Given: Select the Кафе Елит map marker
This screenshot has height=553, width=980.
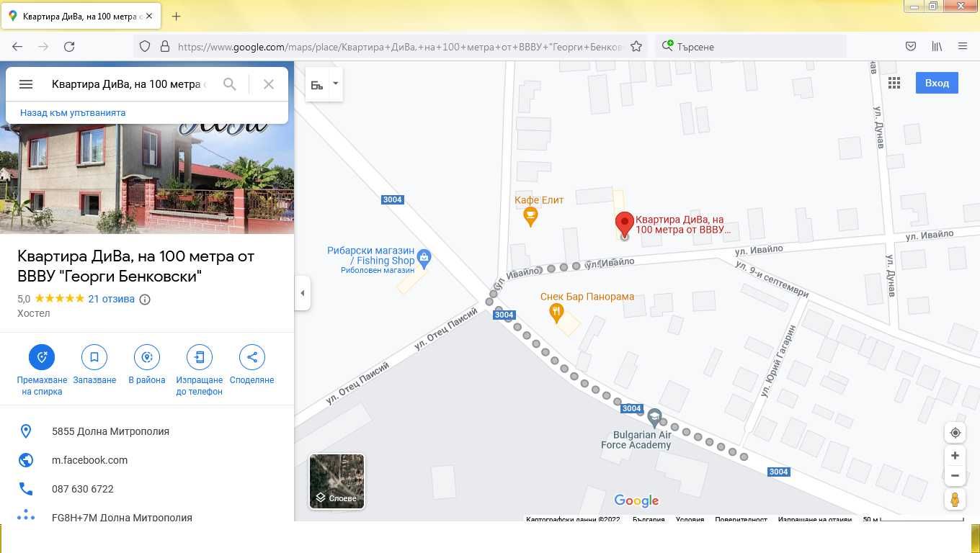Looking at the screenshot, I should click(x=530, y=216).
